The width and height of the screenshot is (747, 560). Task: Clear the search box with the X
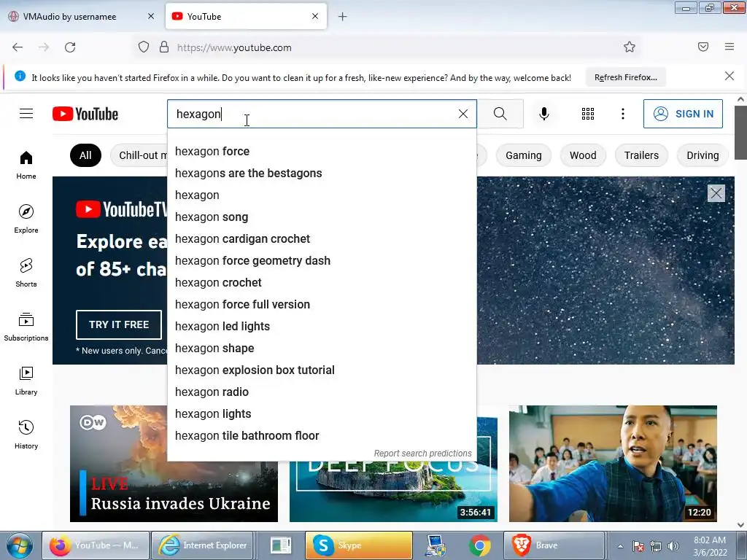tap(463, 114)
